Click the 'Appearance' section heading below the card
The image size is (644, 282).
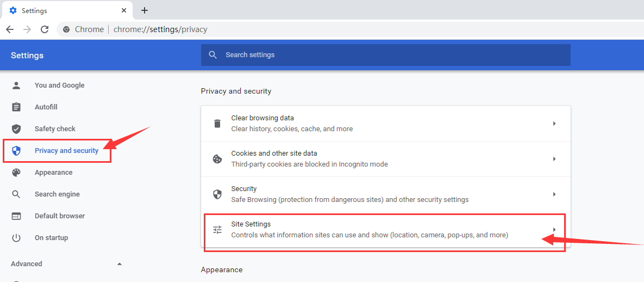pyautogui.click(x=222, y=269)
